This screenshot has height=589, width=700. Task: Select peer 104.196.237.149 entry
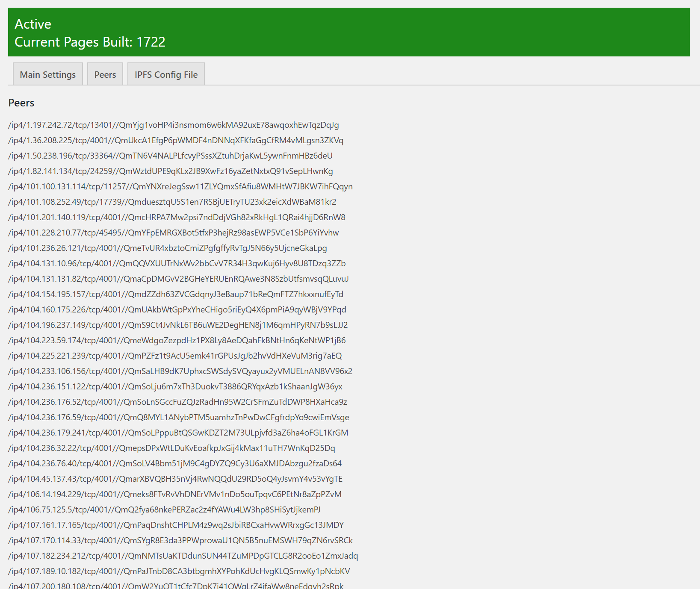[x=178, y=325]
